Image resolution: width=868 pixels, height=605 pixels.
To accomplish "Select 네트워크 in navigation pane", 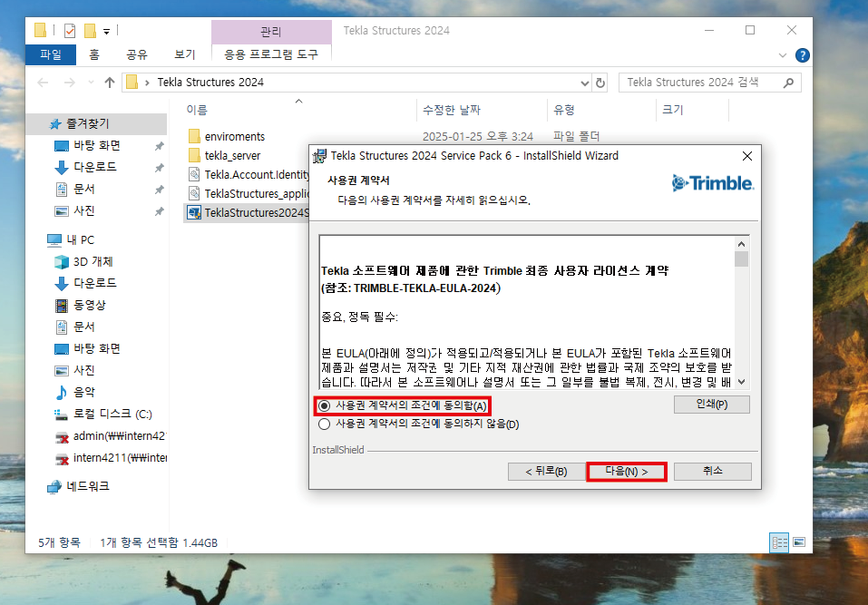I will tap(88, 486).
